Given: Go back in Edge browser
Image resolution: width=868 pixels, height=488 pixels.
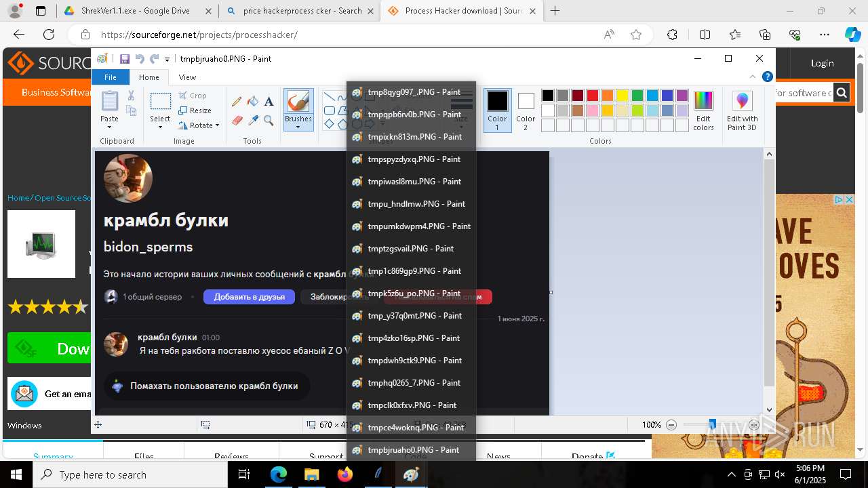Looking at the screenshot, I should coord(19,35).
